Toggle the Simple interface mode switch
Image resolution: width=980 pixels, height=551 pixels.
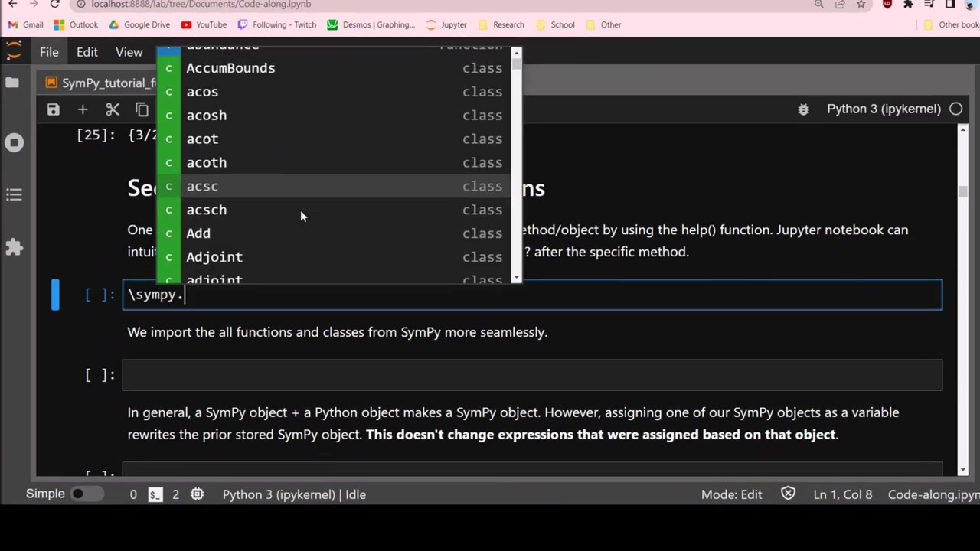click(x=77, y=494)
